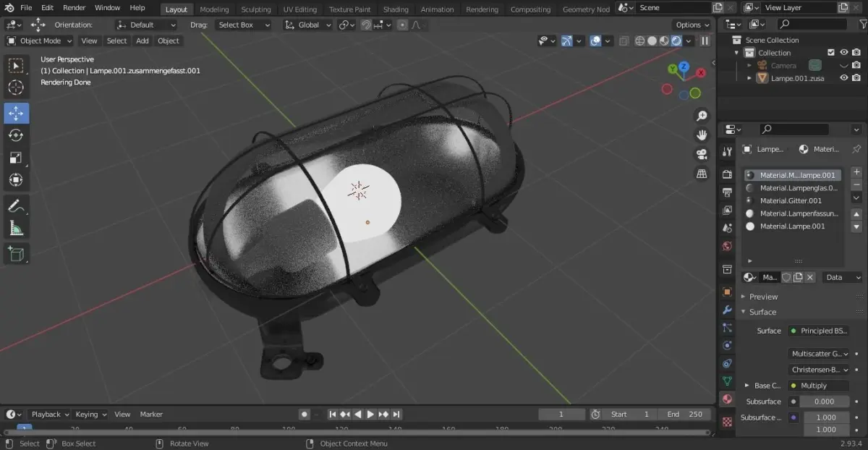Click the Principled BSDF surface button
This screenshot has width=868, height=450.
[x=819, y=331]
